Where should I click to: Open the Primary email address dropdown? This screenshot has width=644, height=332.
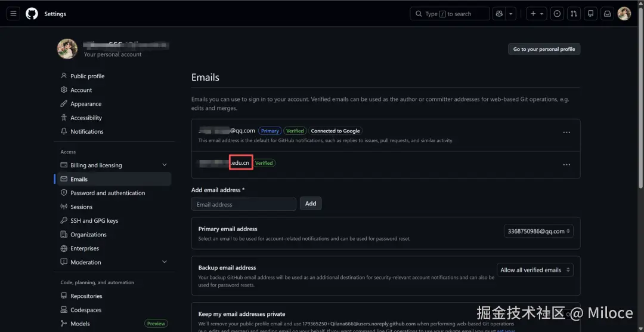pyautogui.click(x=538, y=231)
